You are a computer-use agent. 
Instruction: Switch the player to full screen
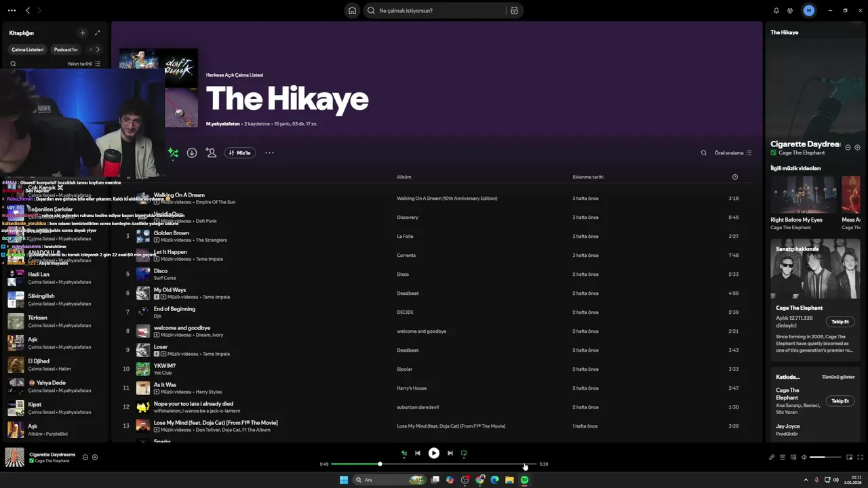861,457
